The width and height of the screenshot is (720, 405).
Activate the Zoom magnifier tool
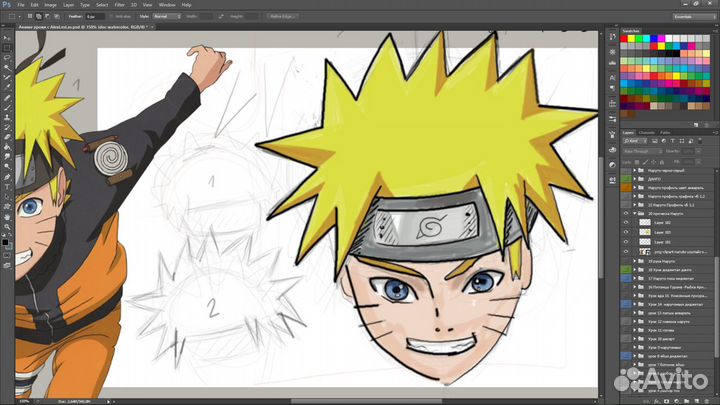pos(7,227)
